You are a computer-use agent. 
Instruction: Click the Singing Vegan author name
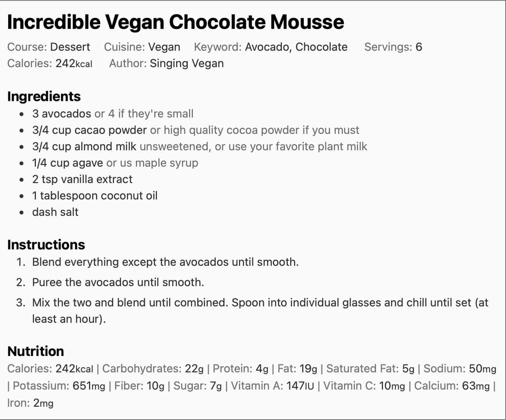(187, 63)
